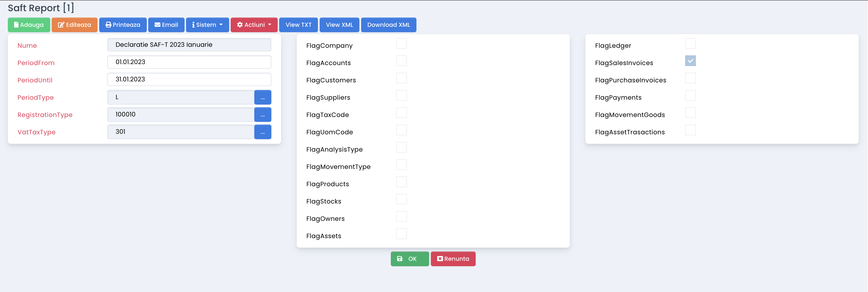Click the Actiuni gear icon
This screenshot has height=292, width=868.
tap(240, 25)
